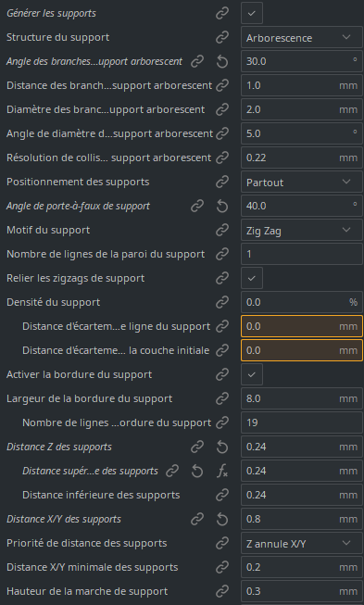Click link icon beside Générer les supports

222,13
